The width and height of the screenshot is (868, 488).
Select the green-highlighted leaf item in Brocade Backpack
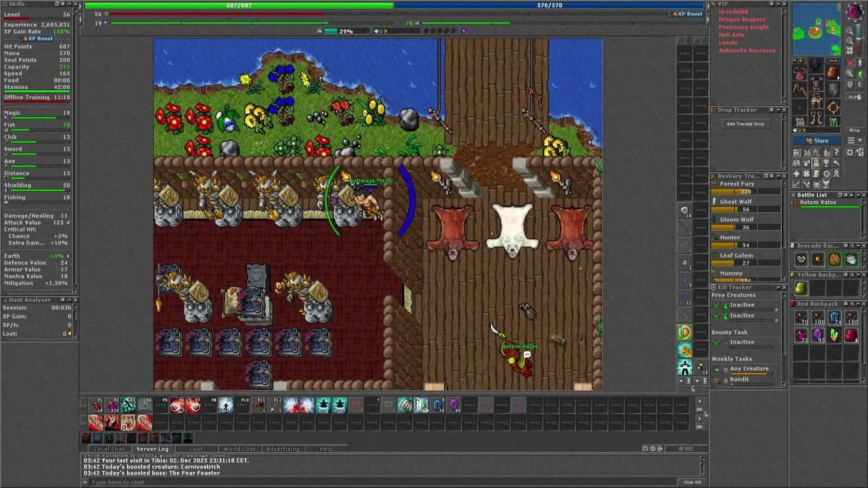pyautogui.click(x=835, y=259)
